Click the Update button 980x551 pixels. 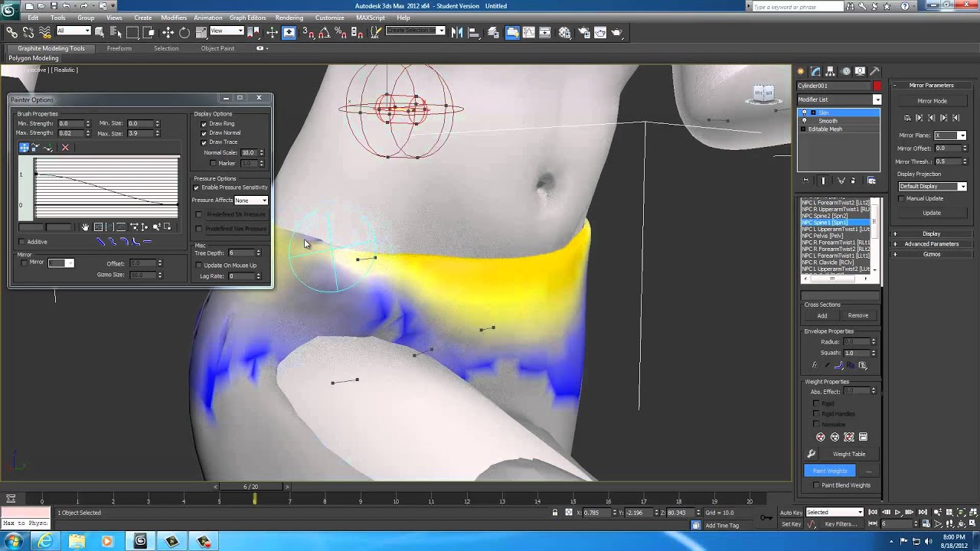click(932, 213)
